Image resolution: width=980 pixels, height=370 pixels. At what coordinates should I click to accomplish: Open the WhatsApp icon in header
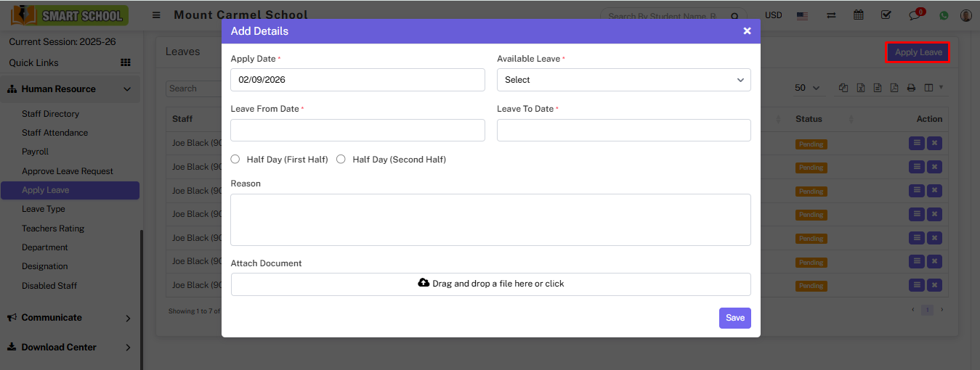click(x=944, y=15)
